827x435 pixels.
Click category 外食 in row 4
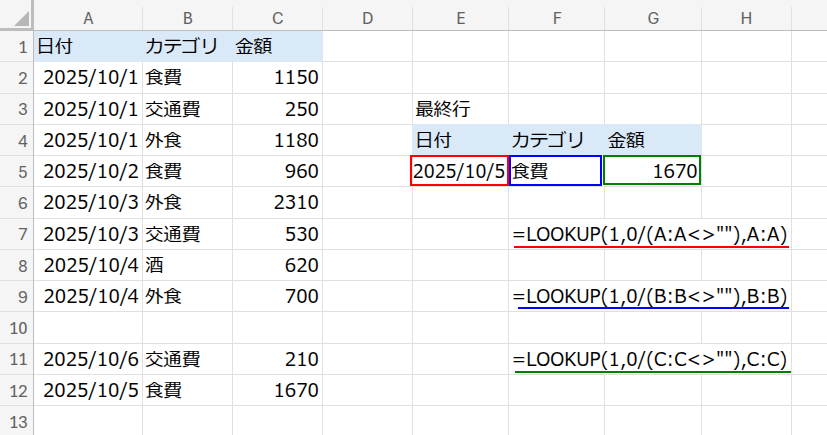point(187,140)
